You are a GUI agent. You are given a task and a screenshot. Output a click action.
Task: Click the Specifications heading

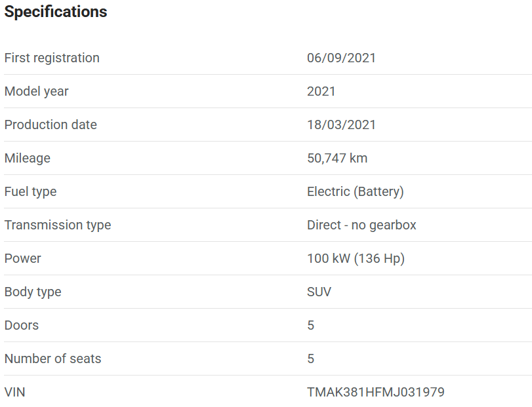pyautogui.click(x=56, y=12)
